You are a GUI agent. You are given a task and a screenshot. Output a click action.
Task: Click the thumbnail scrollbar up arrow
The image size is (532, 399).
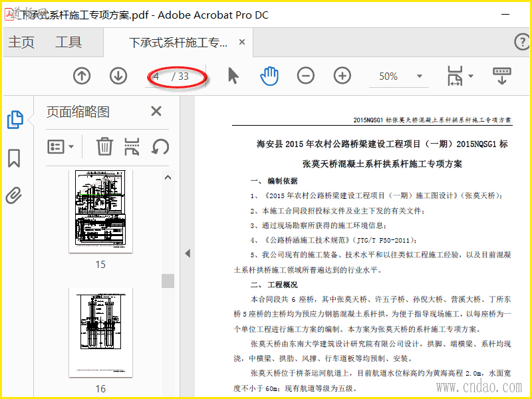pyautogui.click(x=168, y=178)
